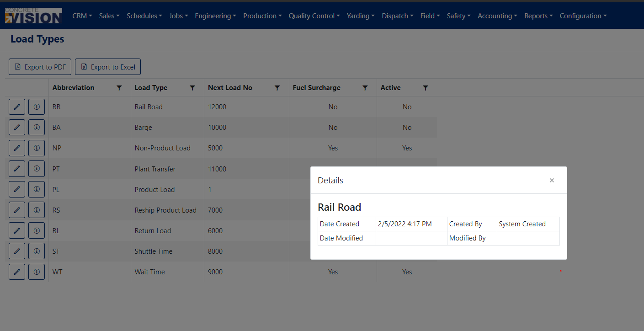Open the Production dropdown
The image size is (644, 331).
[262, 16]
